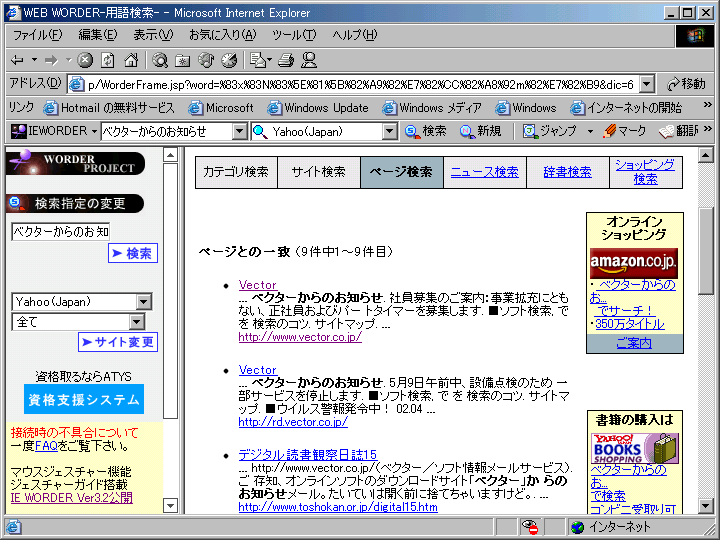Click the ご案内 link in shopping box
720x540 pixels.
634,343
